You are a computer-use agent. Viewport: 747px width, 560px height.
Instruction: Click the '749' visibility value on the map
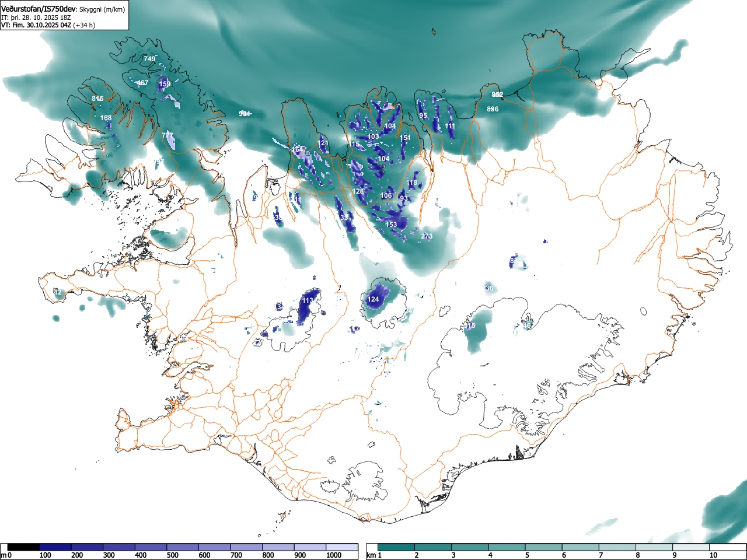[150, 59]
